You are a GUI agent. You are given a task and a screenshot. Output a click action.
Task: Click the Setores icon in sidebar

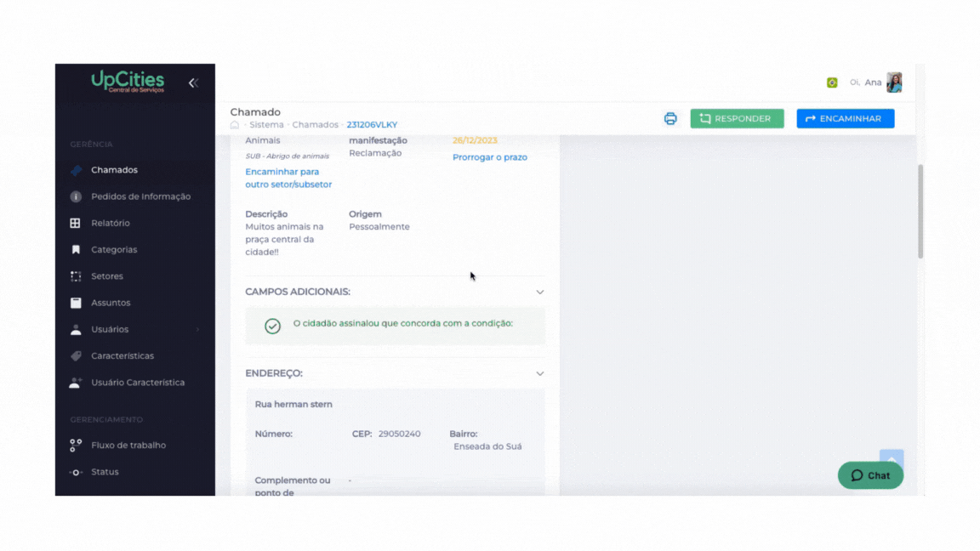76,276
